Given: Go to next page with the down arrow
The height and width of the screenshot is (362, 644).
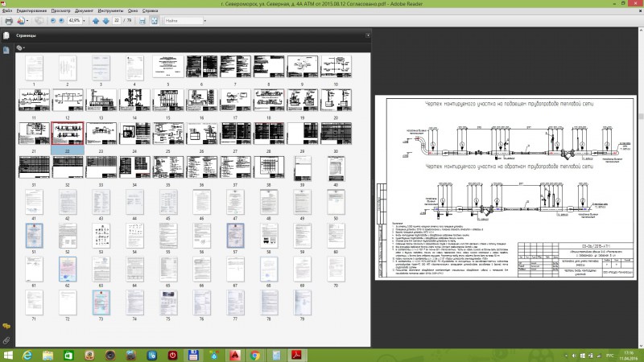Looking at the screenshot, I should pos(106,21).
